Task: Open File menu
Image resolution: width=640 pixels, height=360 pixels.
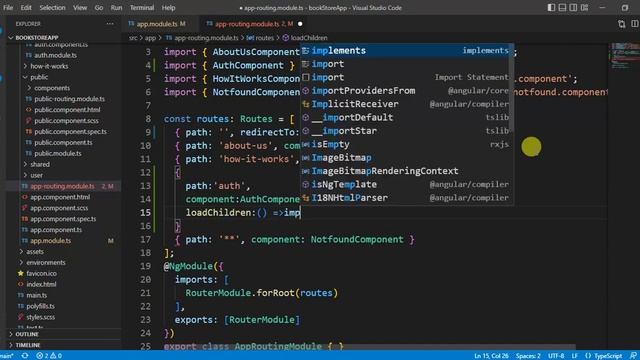Action: pos(8,7)
